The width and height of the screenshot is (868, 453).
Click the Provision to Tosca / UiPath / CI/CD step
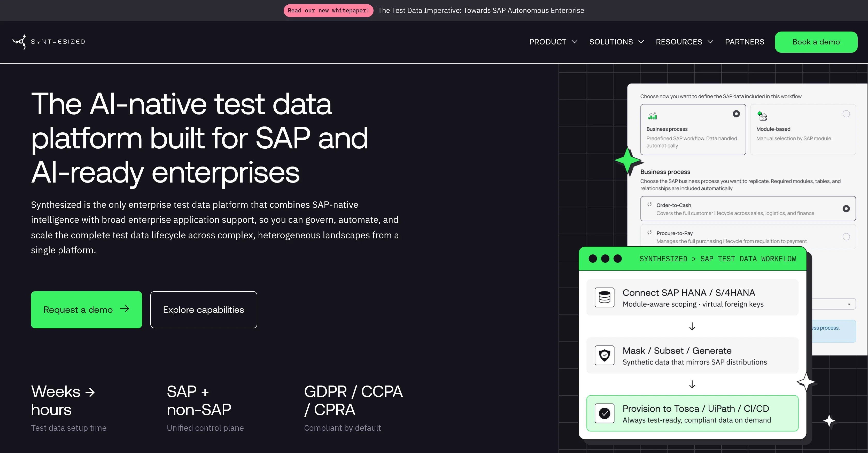pyautogui.click(x=692, y=413)
